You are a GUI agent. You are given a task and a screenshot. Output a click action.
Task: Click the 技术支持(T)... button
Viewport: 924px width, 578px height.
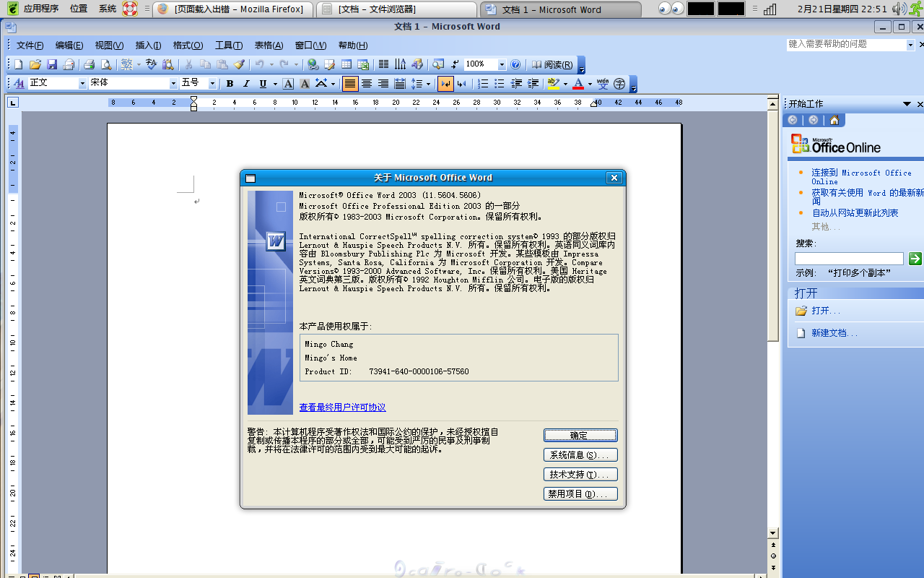pyautogui.click(x=580, y=475)
